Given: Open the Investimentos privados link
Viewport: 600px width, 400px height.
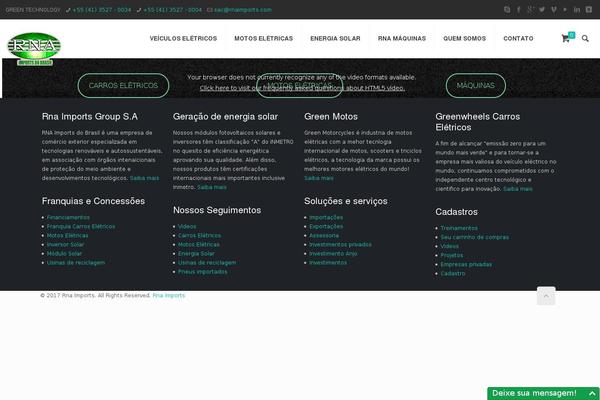Looking at the screenshot, I should coord(340,245).
